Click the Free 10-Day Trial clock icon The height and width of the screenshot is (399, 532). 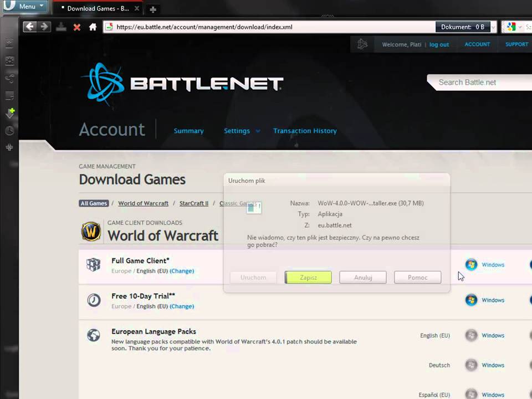click(94, 300)
